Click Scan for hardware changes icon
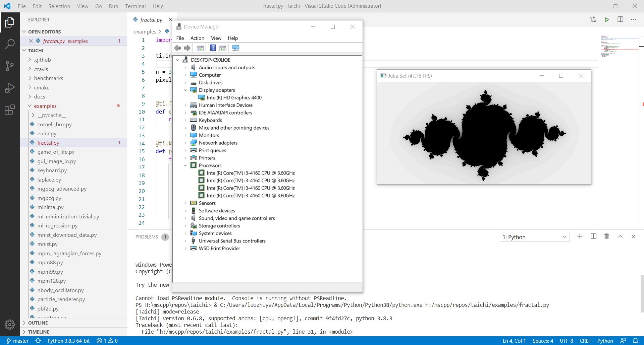The width and height of the screenshot is (644, 345). coord(236,48)
